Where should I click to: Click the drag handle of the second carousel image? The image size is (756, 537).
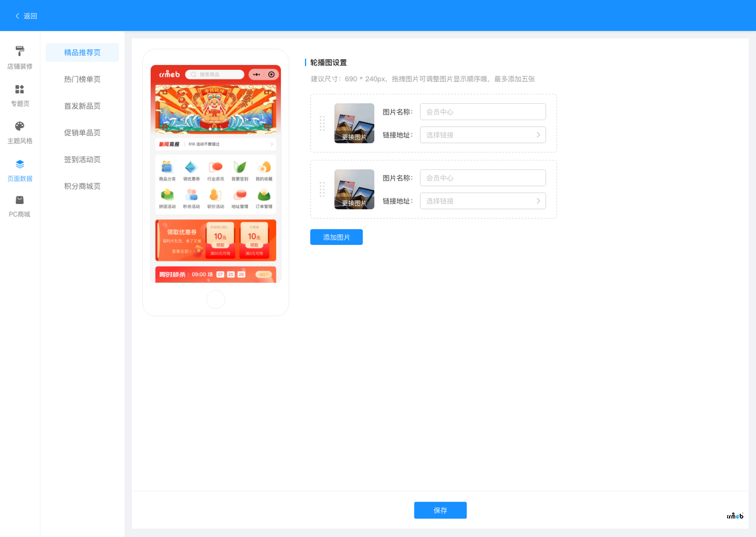point(322,189)
